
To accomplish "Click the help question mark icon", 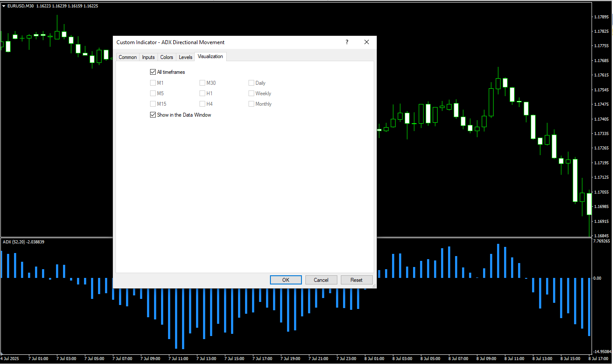I will click(x=347, y=42).
